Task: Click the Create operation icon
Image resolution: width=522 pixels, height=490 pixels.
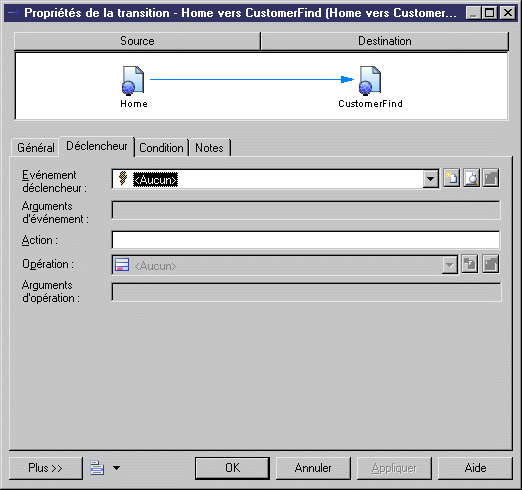Action: click(470, 265)
